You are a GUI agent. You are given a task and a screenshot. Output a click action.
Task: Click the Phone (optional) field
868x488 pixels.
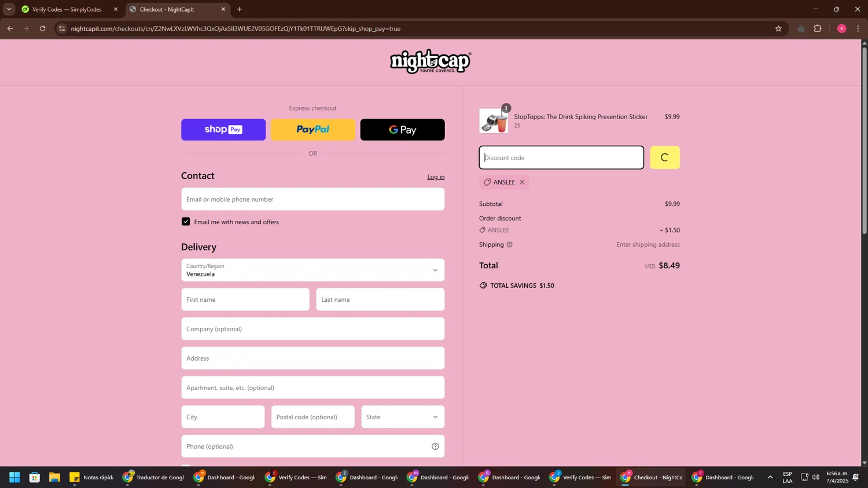click(312, 446)
